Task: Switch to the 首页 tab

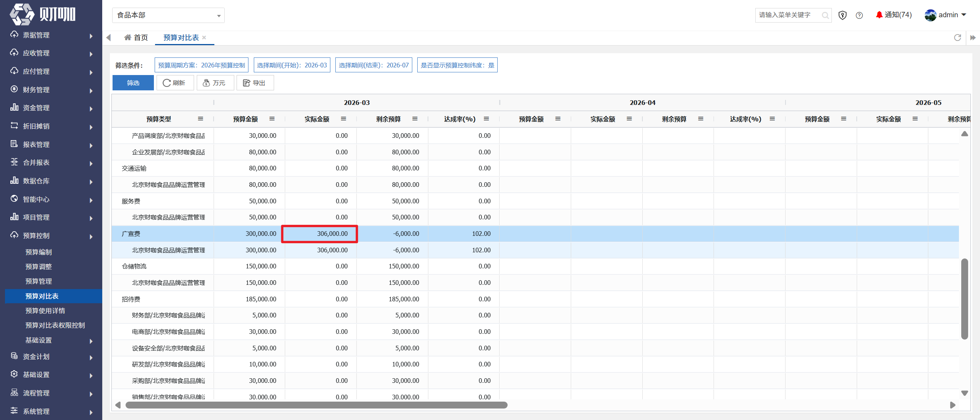Action: coord(136,38)
